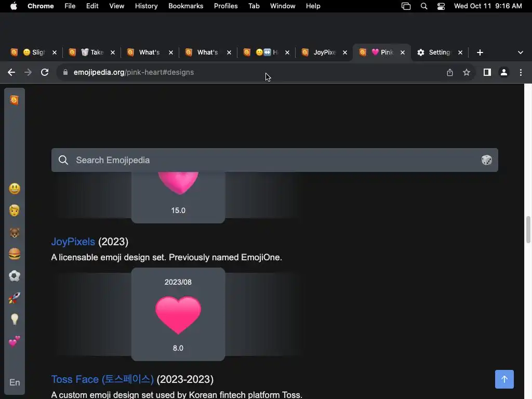Open the Bookmarks menu
The height and width of the screenshot is (399, 532).
point(185,6)
